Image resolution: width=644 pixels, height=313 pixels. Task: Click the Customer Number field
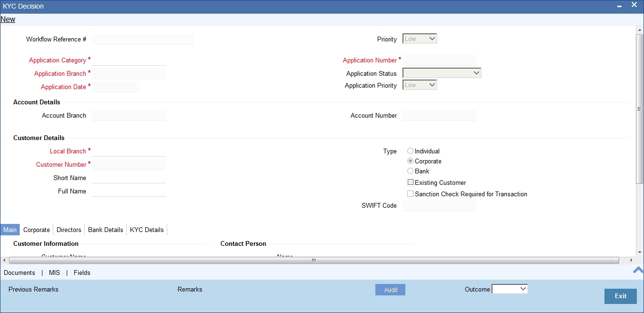[x=129, y=164]
